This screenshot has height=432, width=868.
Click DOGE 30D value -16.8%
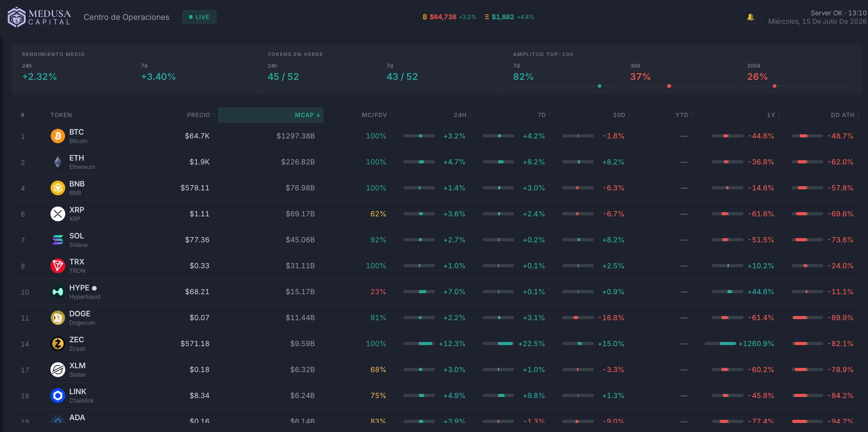(611, 318)
